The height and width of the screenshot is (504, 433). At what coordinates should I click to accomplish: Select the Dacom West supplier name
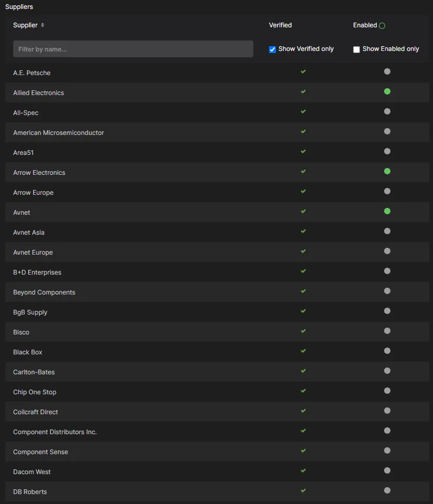pos(32,471)
